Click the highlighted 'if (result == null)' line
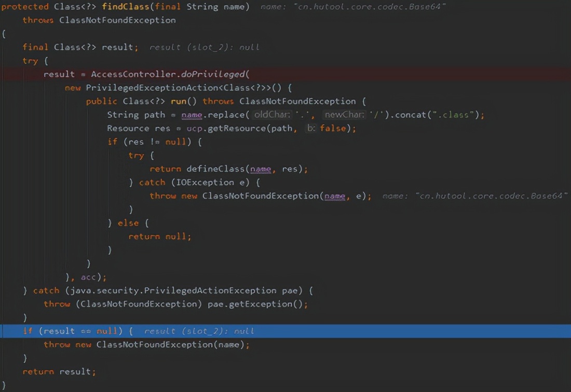 click(x=285, y=331)
